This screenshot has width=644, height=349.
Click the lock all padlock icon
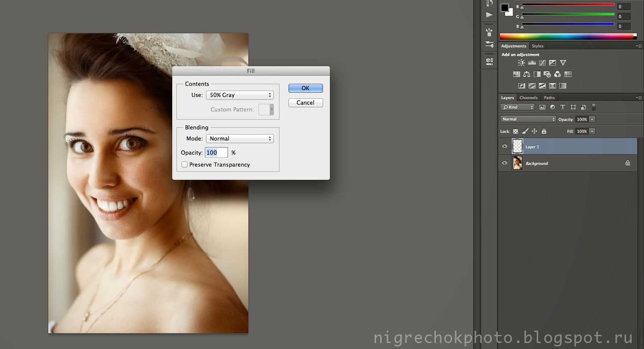tap(544, 131)
